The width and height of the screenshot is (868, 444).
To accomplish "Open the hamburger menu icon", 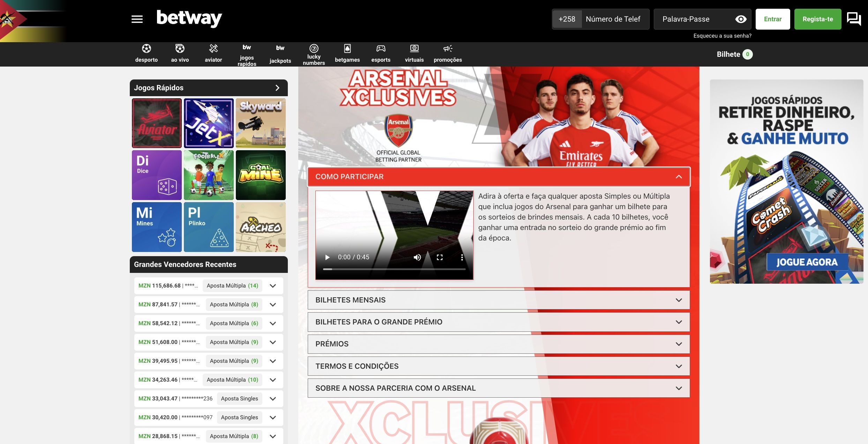I will click(x=137, y=19).
